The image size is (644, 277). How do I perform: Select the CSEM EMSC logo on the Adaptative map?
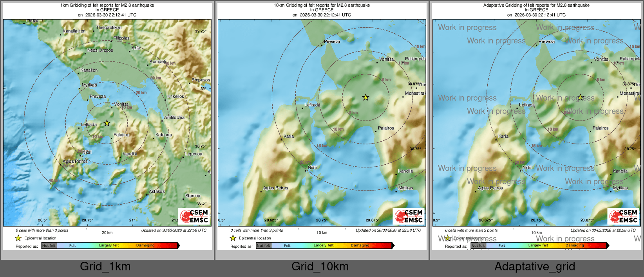(623, 216)
